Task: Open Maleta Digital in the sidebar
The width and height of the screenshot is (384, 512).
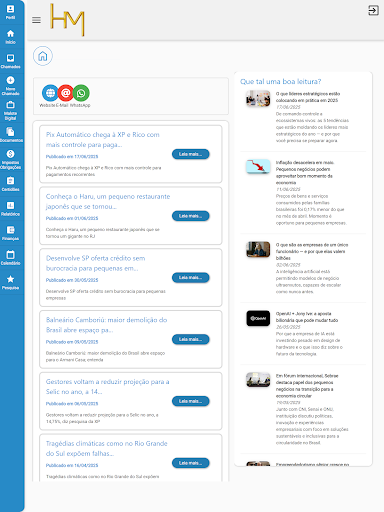Action: (x=10, y=111)
